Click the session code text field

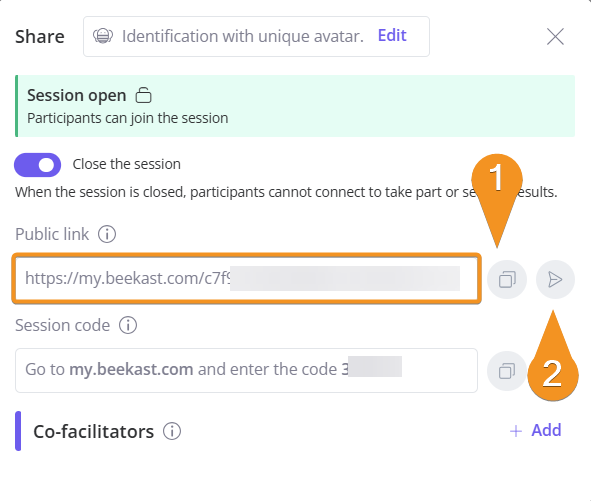click(247, 371)
